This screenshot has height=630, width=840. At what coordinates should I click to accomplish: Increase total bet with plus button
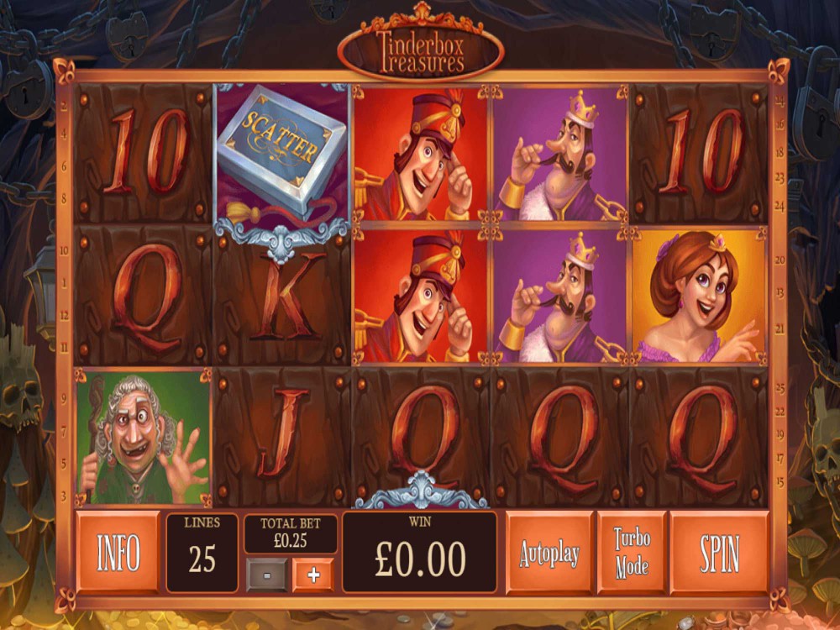pos(313,575)
